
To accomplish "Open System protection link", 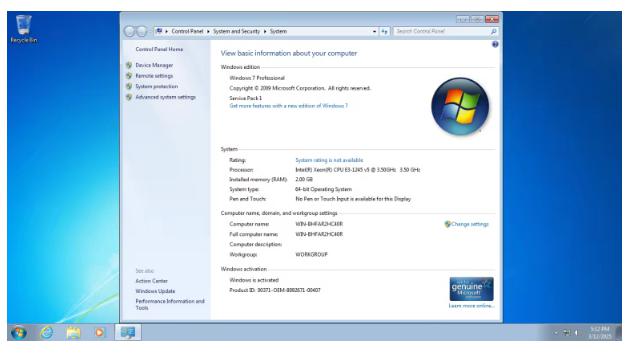I will tap(156, 86).
